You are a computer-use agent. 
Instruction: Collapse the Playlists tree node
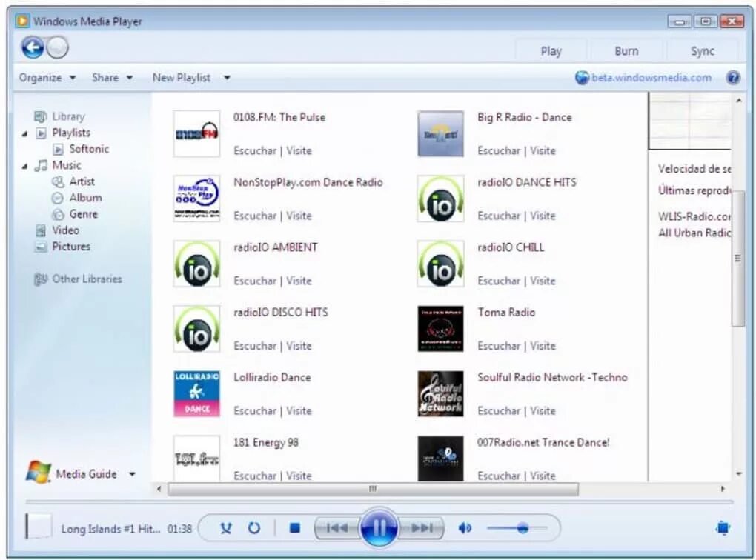point(24,133)
